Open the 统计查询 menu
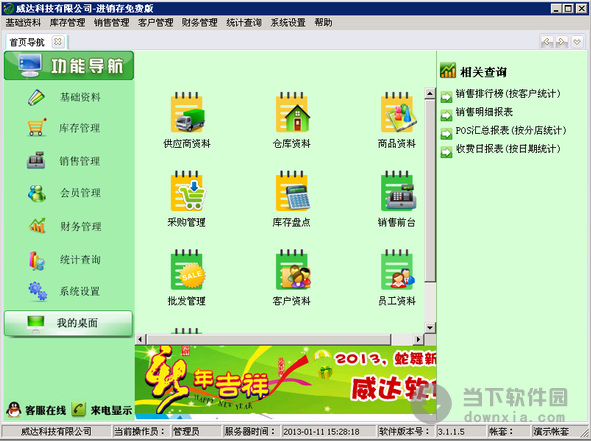The width and height of the screenshot is (591, 441). 244,23
